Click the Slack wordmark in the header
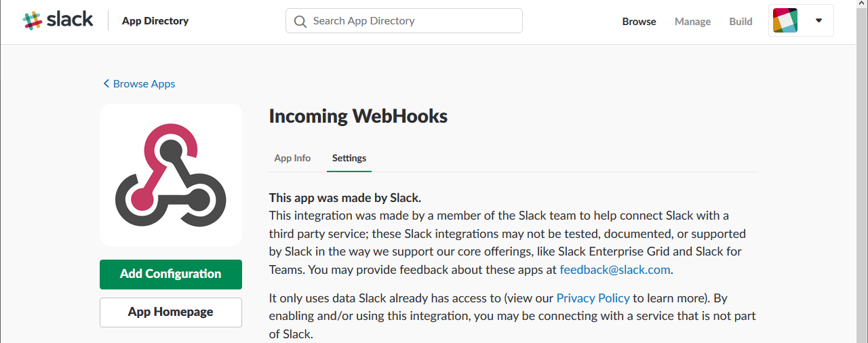The width and height of the screenshot is (868, 343). (70, 20)
